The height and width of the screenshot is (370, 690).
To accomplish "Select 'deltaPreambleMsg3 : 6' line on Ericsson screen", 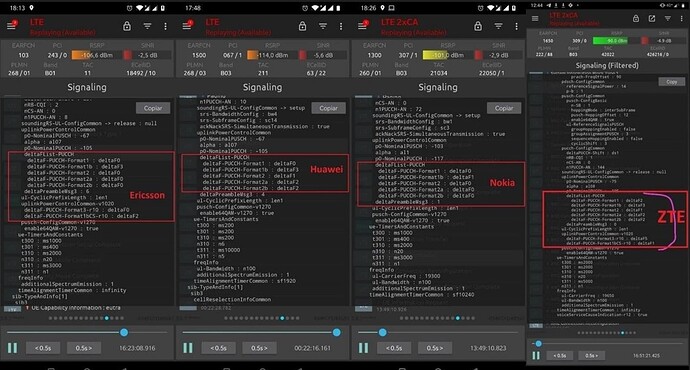I will point(56,191).
